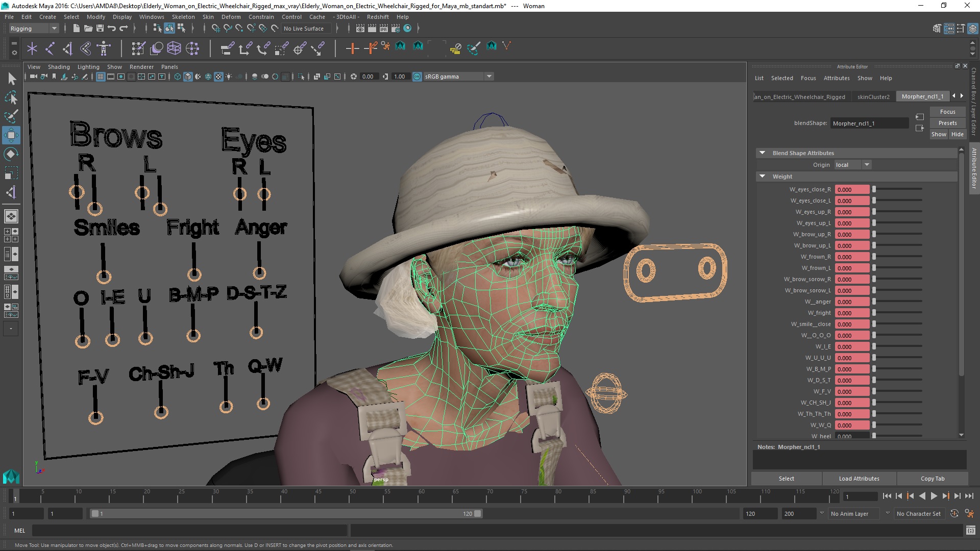Click the Create Locator shelf icon

click(x=32, y=48)
